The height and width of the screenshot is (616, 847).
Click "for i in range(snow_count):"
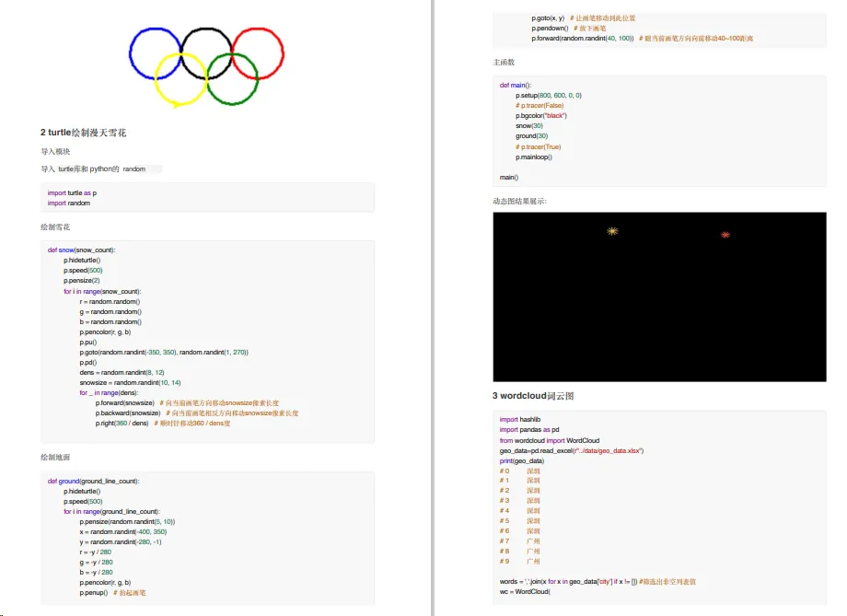click(x=102, y=291)
